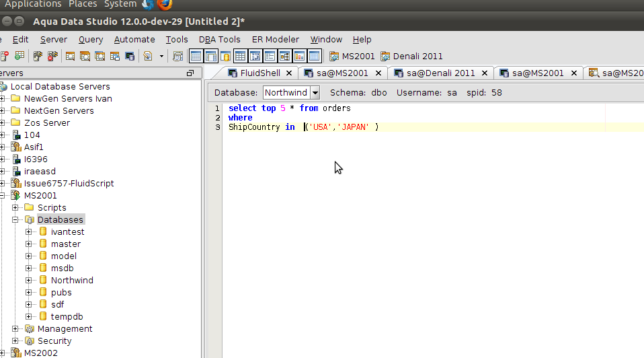Expand the pubs database node
Screen dimensions: 644x358
pyautogui.click(x=29, y=292)
